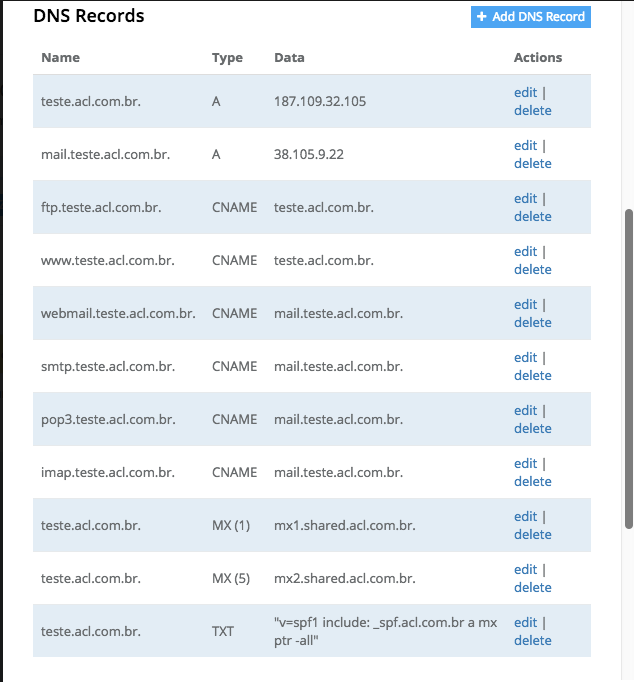Edit the 187.109.32.105 A record
Screen dimensions: 634x682
click(x=525, y=92)
